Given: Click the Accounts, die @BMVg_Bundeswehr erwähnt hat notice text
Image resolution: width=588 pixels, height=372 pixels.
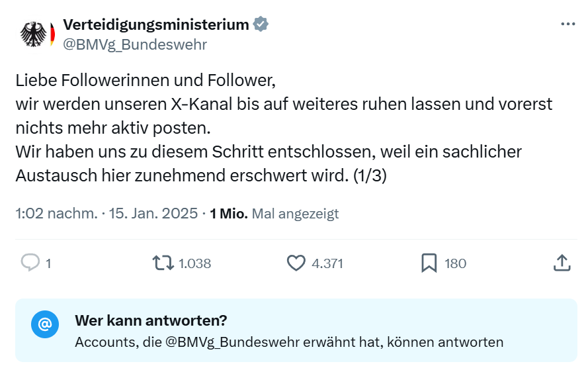Looking at the screenshot, I should [289, 342].
